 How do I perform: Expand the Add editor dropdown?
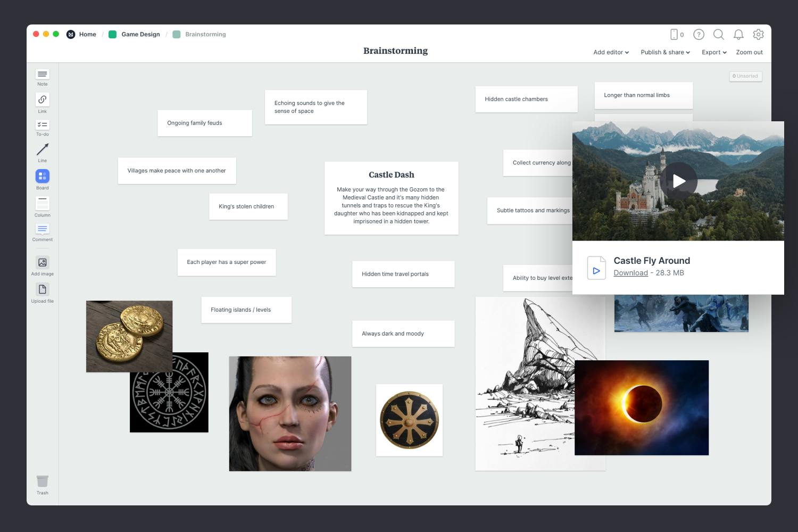pos(610,52)
